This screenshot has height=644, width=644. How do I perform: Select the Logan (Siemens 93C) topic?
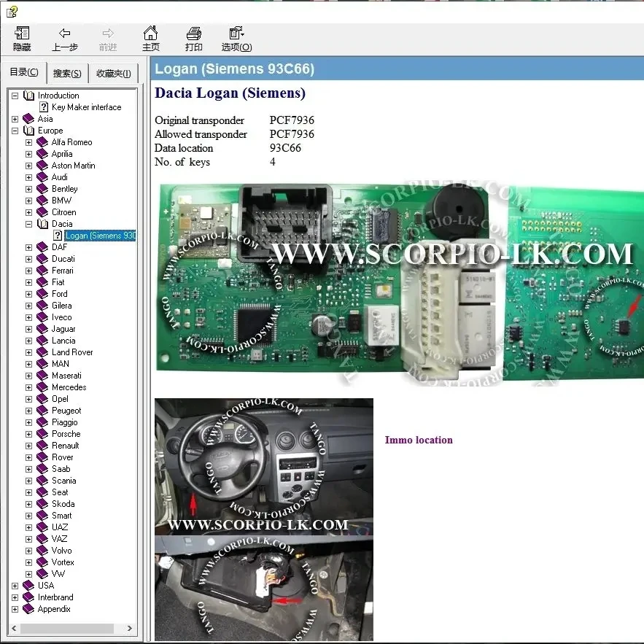(x=100, y=236)
